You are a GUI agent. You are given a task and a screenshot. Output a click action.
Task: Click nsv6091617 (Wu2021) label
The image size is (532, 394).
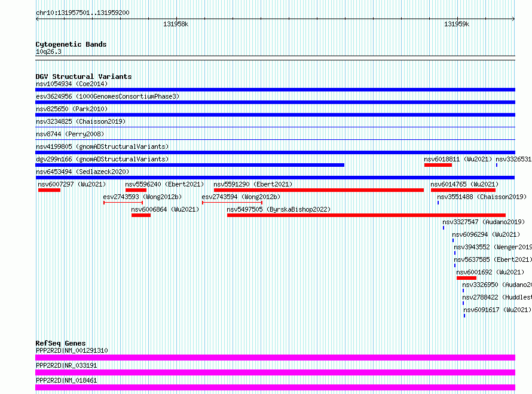(497, 310)
